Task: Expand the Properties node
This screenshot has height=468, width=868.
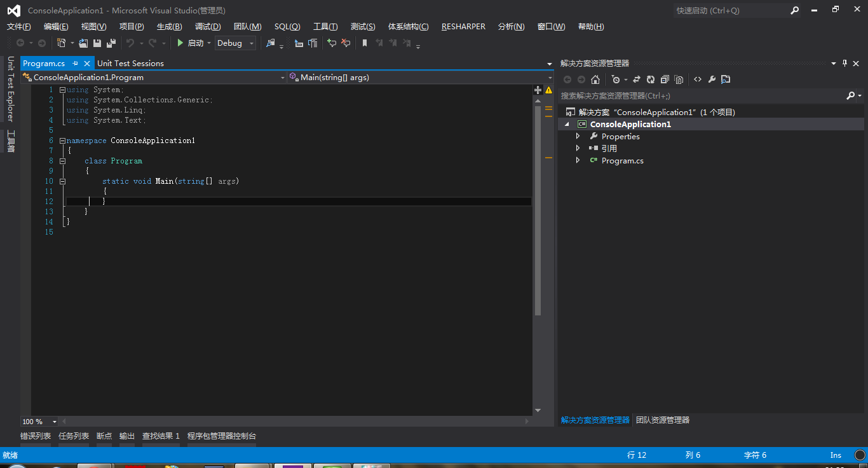Action: [x=578, y=136]
